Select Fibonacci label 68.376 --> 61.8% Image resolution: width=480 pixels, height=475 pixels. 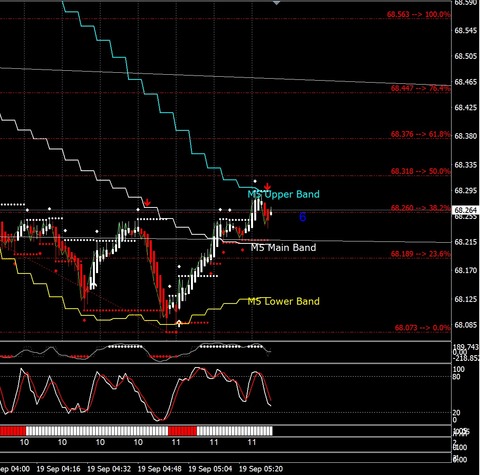(420, 134)
